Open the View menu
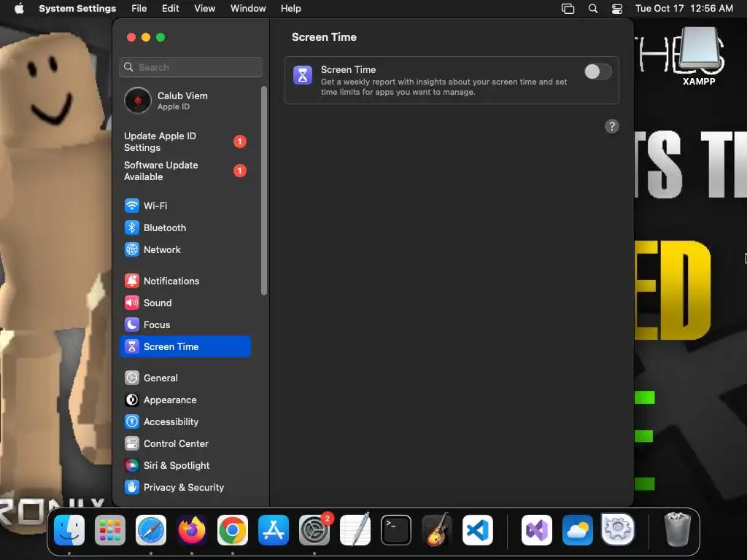 (x=205, y=9)
